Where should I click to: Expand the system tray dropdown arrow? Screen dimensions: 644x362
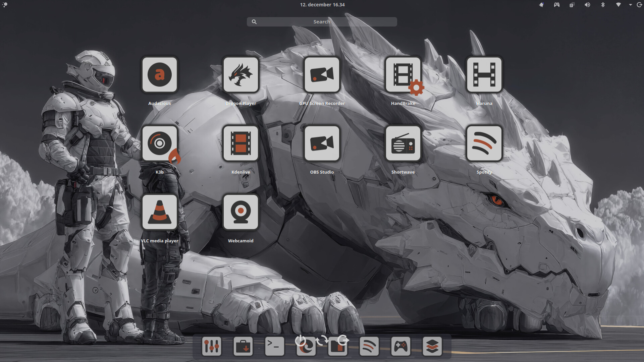tap(630, 5)
